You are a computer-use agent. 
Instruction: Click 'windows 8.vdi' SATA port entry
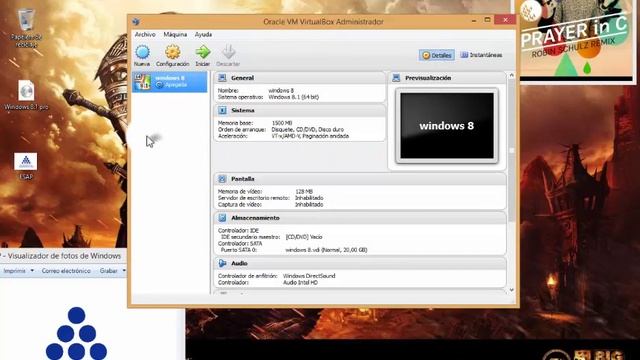(x=326, y=250)
